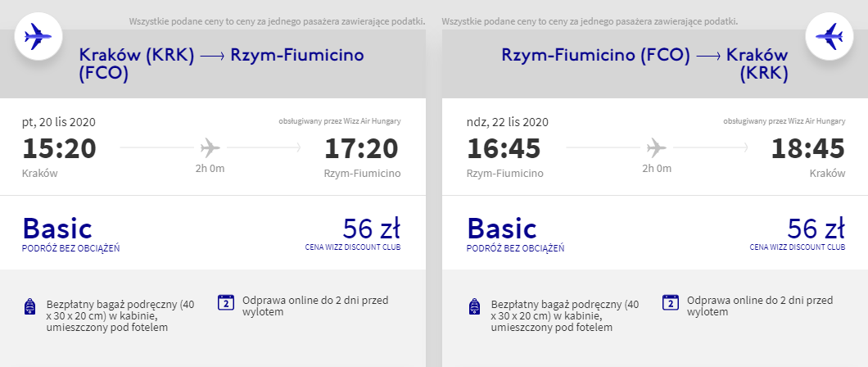Click the 18:45 arrival time in Kraków
Image resolution: width=868 pixels, height=367 pixels.
click(808, 148)
